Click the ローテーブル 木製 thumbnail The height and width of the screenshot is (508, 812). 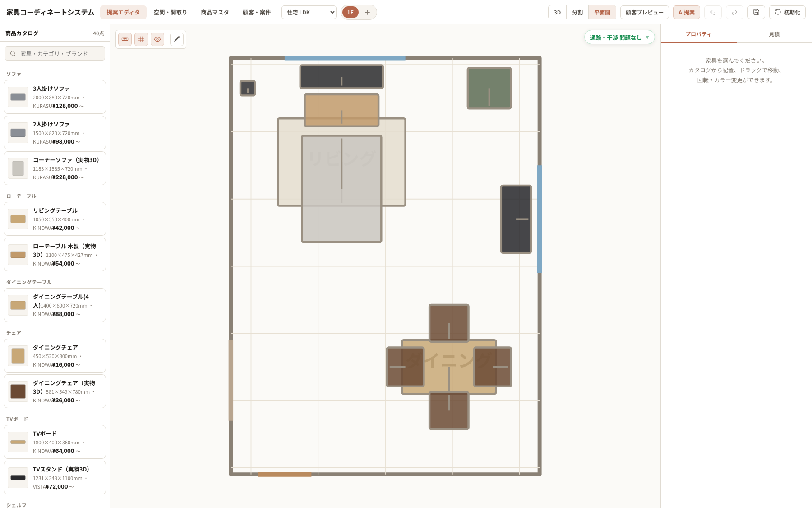[x=18, y=255]
